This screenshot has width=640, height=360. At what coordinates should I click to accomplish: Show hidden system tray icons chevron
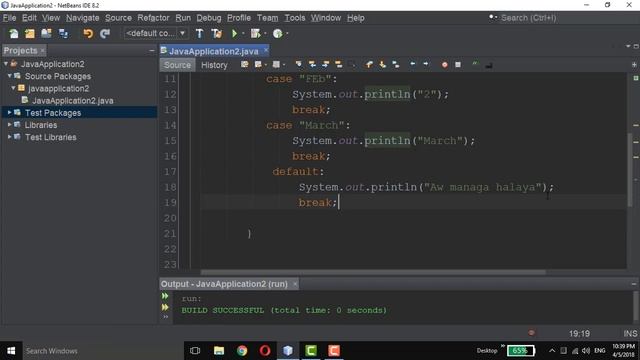click(552, 351)
